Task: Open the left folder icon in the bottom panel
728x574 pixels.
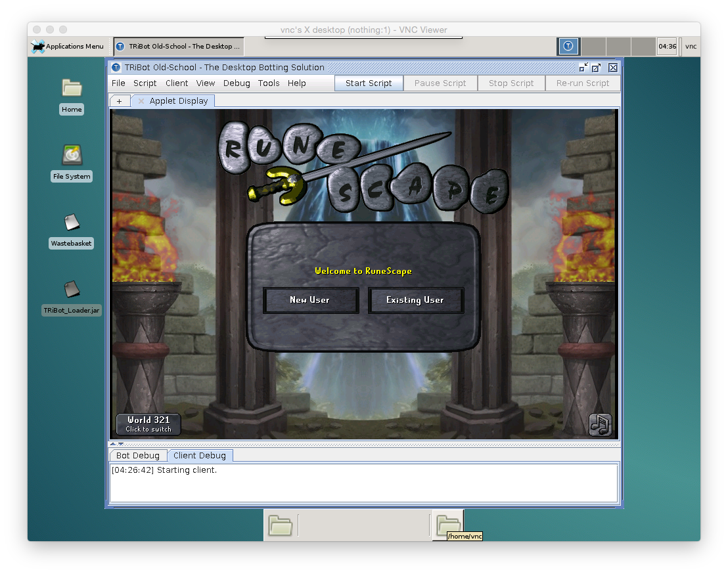Action: 280,525
